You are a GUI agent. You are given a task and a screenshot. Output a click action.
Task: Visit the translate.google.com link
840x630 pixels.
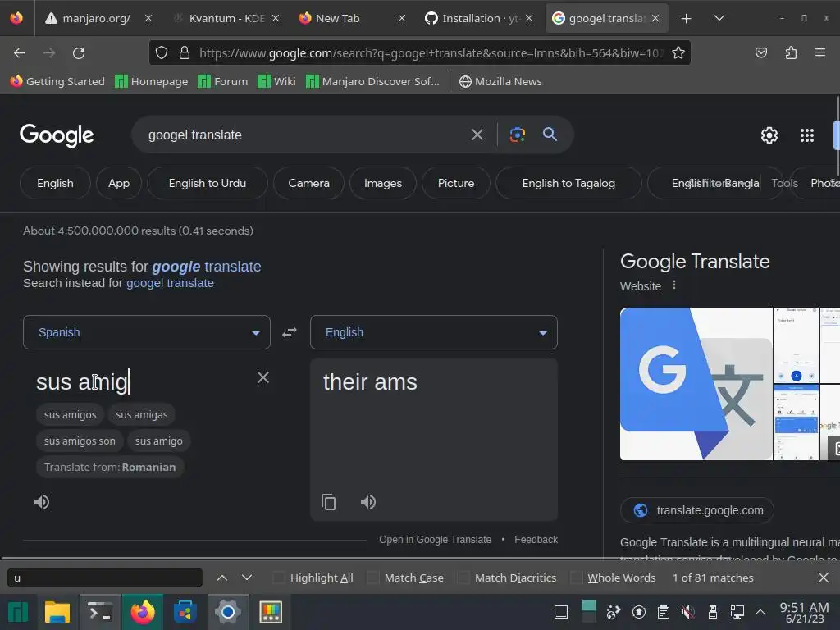697,510
